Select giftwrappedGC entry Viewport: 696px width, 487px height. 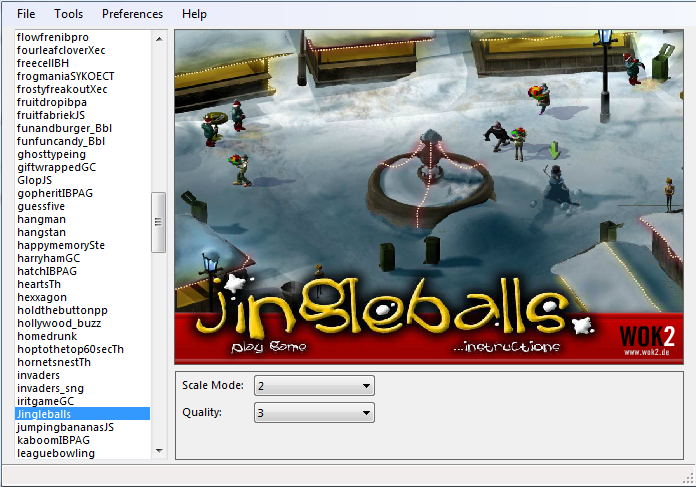point(82,167)
